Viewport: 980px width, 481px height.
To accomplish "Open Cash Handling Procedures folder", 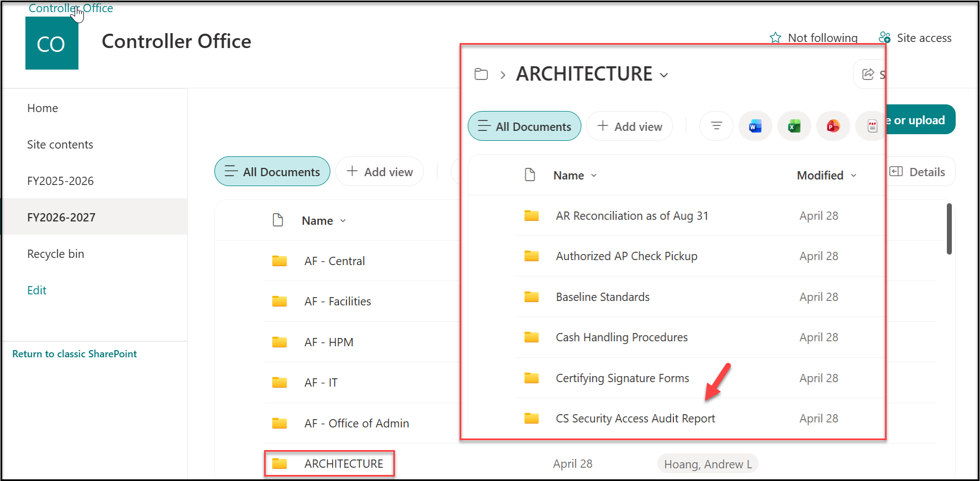I will coord(621,337).
